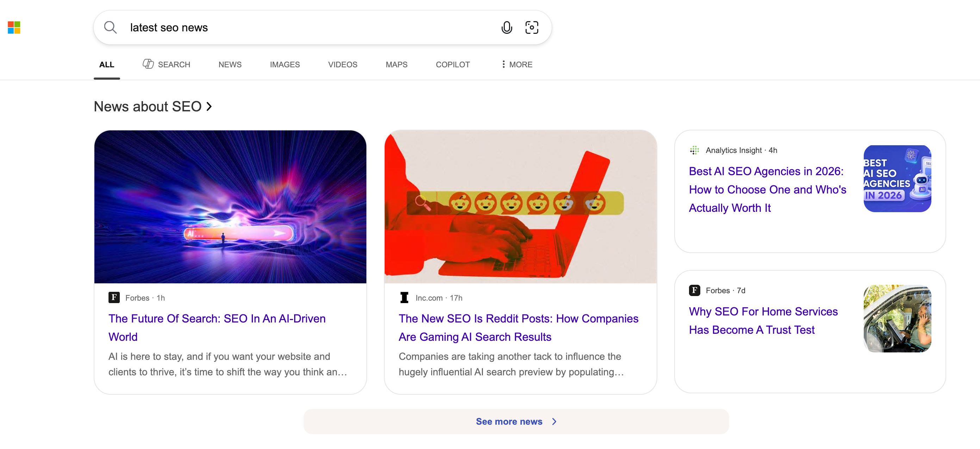Viewport: 980px width, 449px height.
Task: Open the IMAGES tab
Action: [285, 65]
